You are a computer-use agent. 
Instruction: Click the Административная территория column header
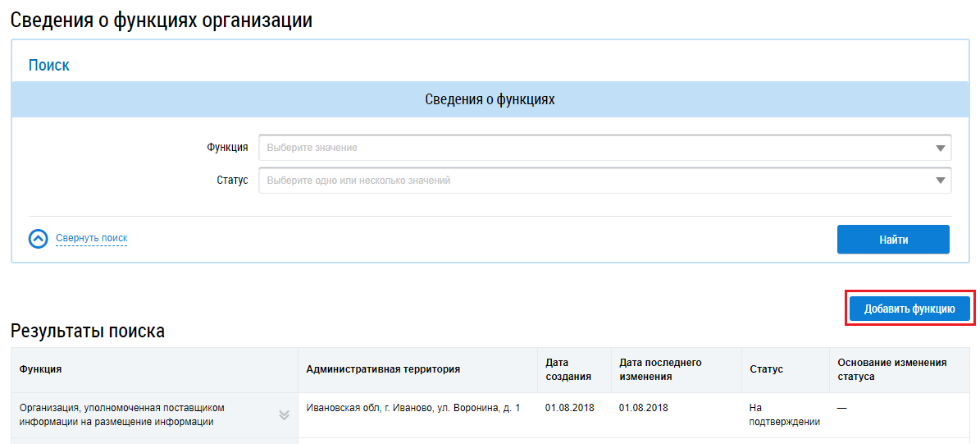click(x=383, y=369)
